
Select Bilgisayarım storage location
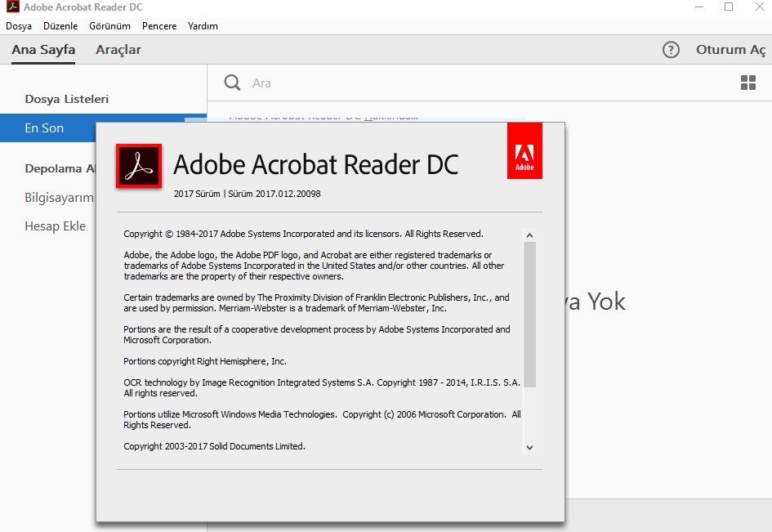[59, 198]
